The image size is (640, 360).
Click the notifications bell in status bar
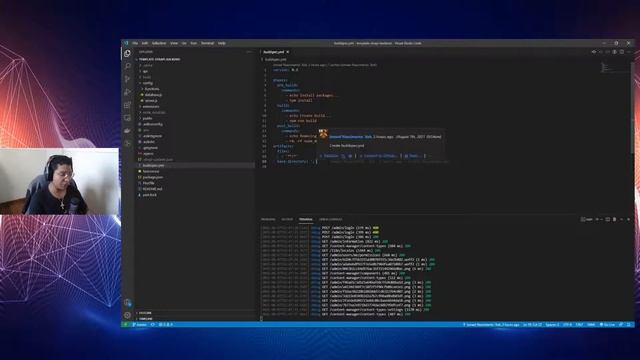629,325
